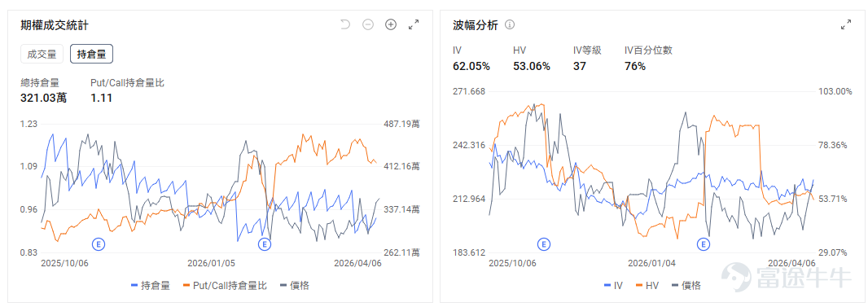Select the 持倉量 tab

pyautogui.click(x=91, y=55)
